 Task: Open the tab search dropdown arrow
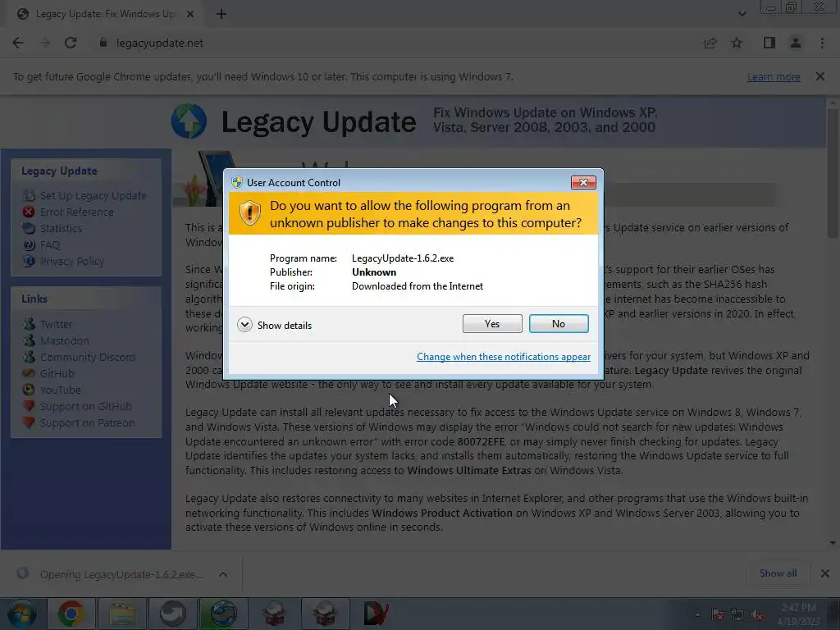[742, 14]
